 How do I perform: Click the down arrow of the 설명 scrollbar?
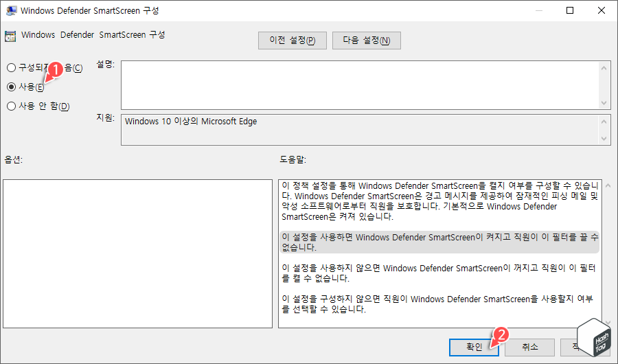pyautogui.click(x=604, y=102)
